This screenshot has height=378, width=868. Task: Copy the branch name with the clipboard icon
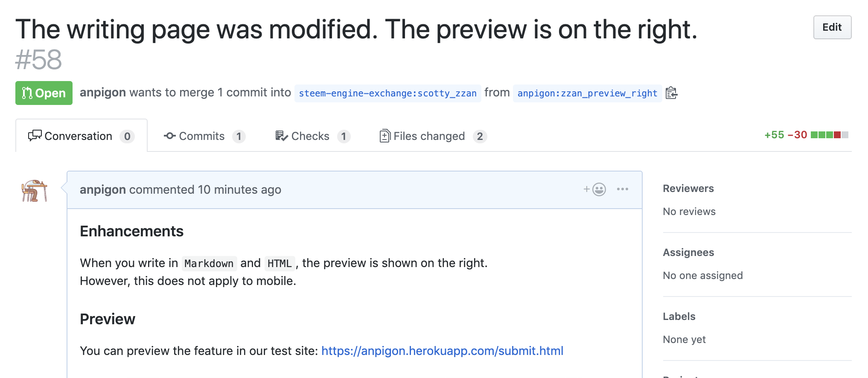point(671,93)
